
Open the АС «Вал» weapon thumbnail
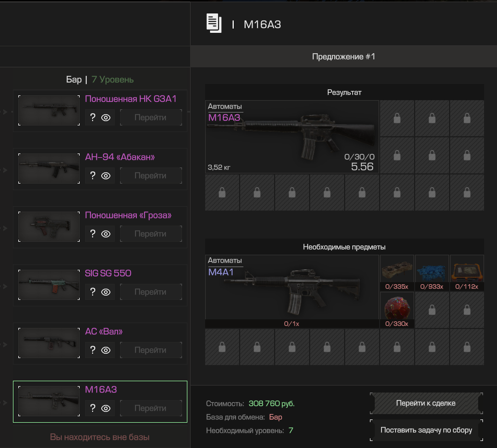point(49,343)
